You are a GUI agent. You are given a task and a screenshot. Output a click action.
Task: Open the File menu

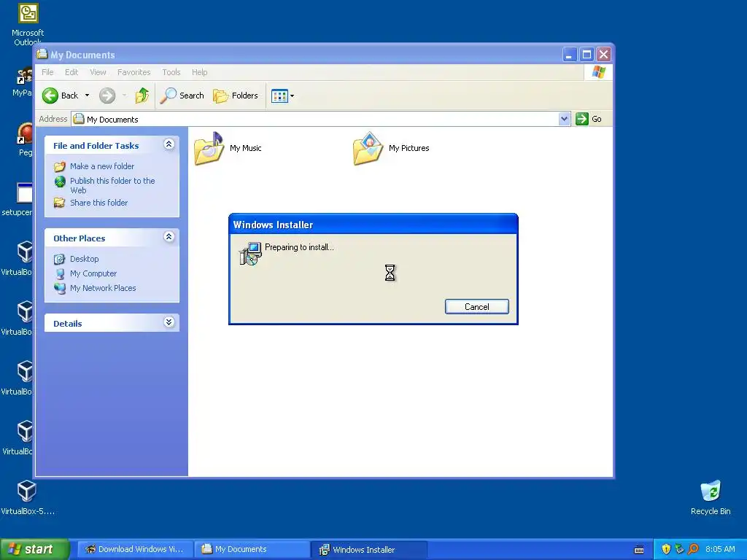[47, 72]
